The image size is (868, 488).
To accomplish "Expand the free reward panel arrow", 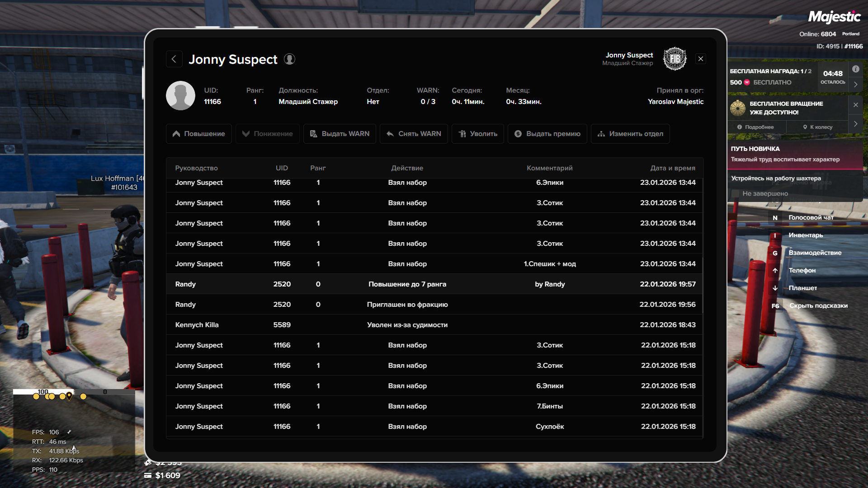I will (855, 84).
